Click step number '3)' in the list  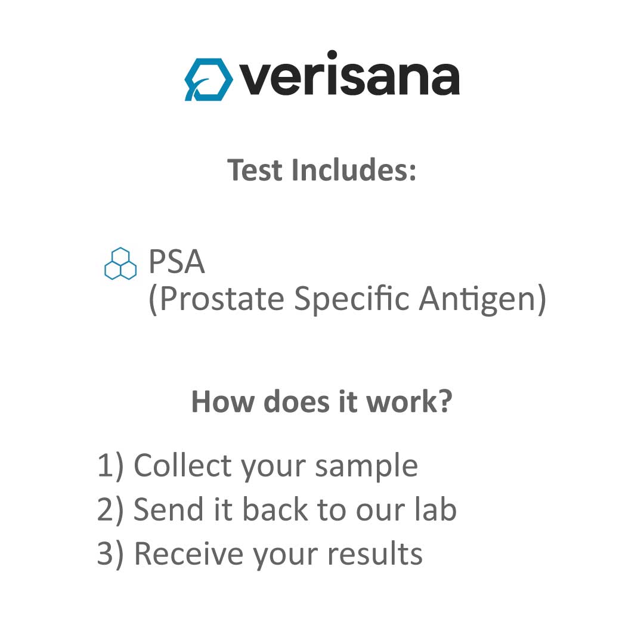coord(110,554)
